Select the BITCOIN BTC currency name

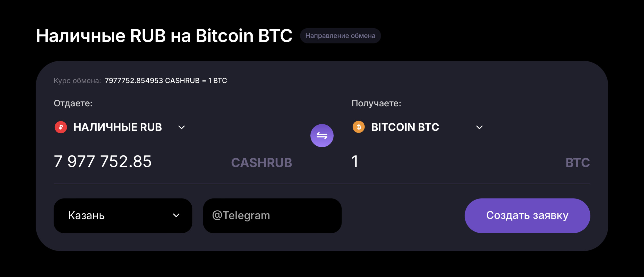point(405,127)
